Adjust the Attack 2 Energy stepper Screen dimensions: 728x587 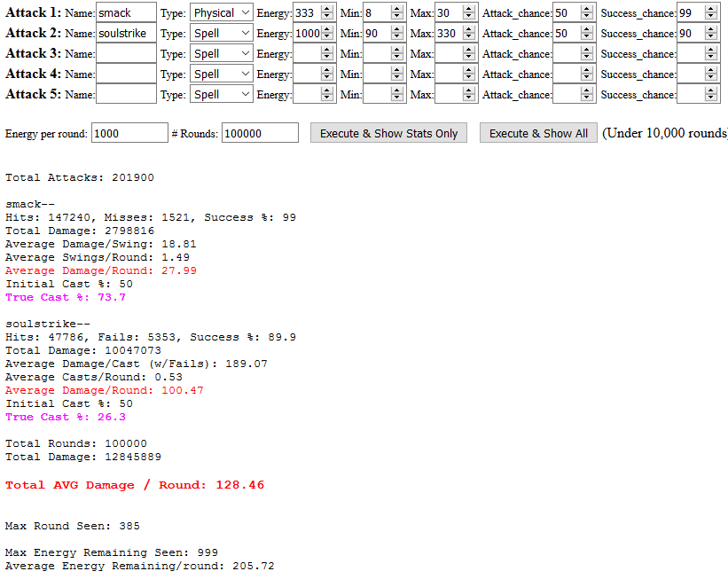point(327,34)
